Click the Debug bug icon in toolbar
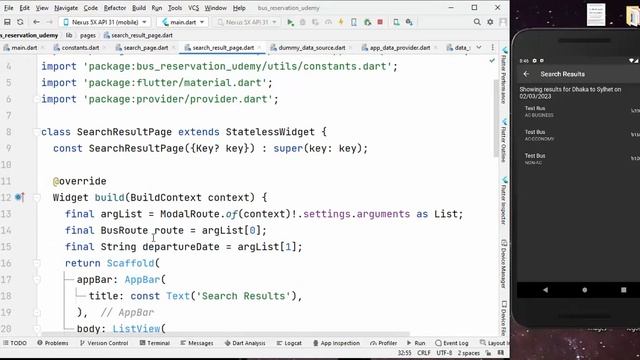Viewport: 640px width, 360px height. (303, 22)
